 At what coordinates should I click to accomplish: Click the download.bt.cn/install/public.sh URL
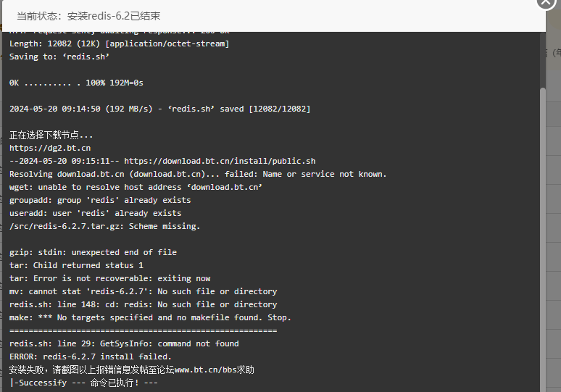click(x=220, y=161)
